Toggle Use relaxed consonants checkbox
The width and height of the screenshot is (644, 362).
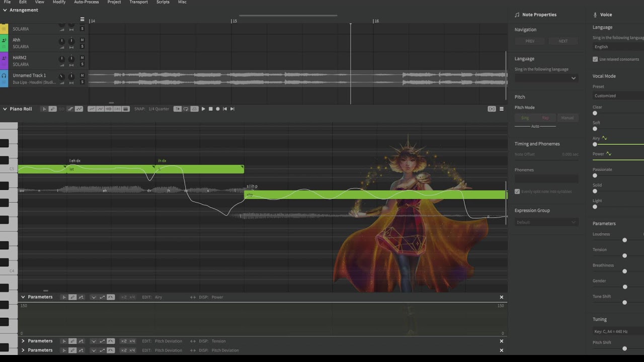coord(595,59)
